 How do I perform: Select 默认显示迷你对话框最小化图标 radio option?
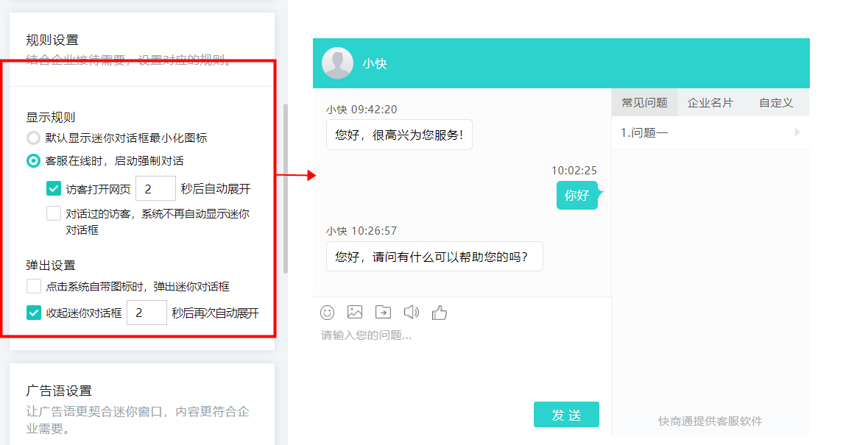point(33,138)
